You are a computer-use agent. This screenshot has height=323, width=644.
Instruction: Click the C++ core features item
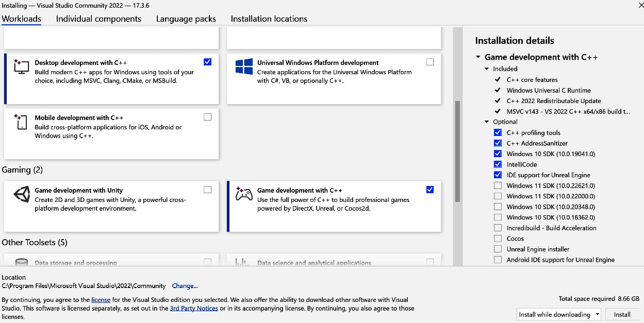tap(532, 80)
